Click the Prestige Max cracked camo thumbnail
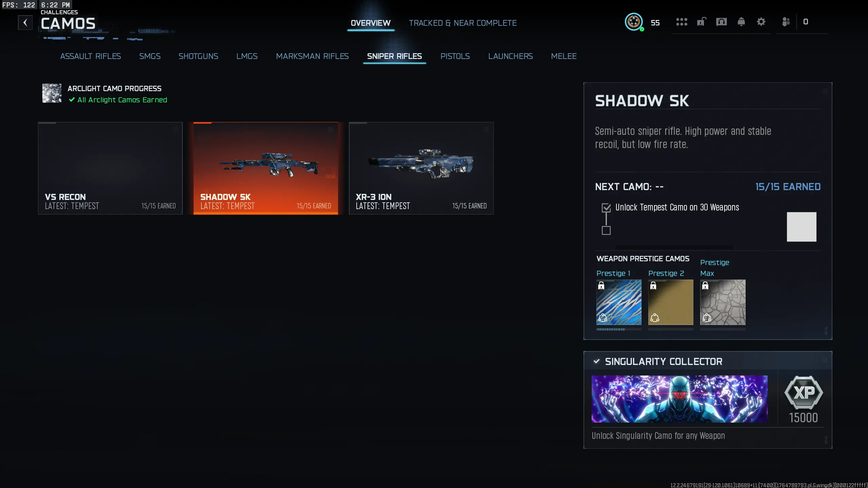Screen dimensions: 868x488 (723, 302)
